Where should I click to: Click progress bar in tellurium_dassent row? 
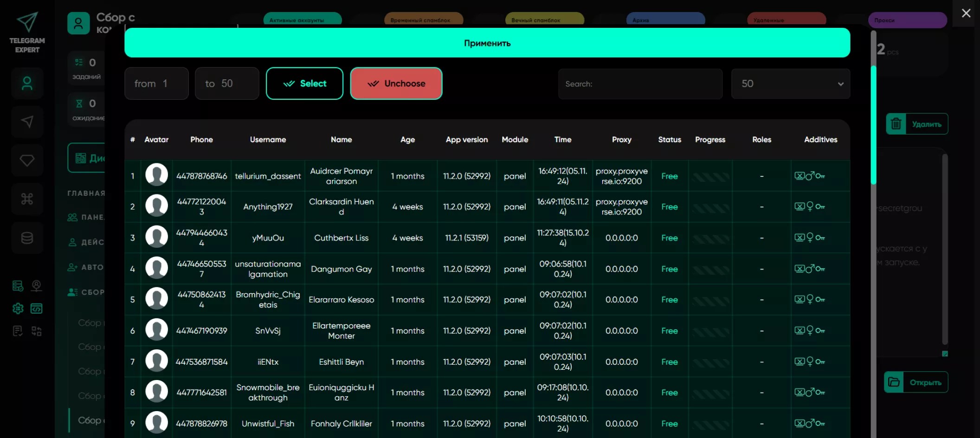(710, 176)
